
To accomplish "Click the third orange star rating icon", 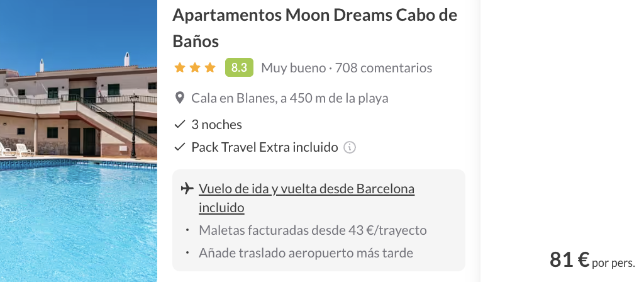I will click(x=210, y=67).
